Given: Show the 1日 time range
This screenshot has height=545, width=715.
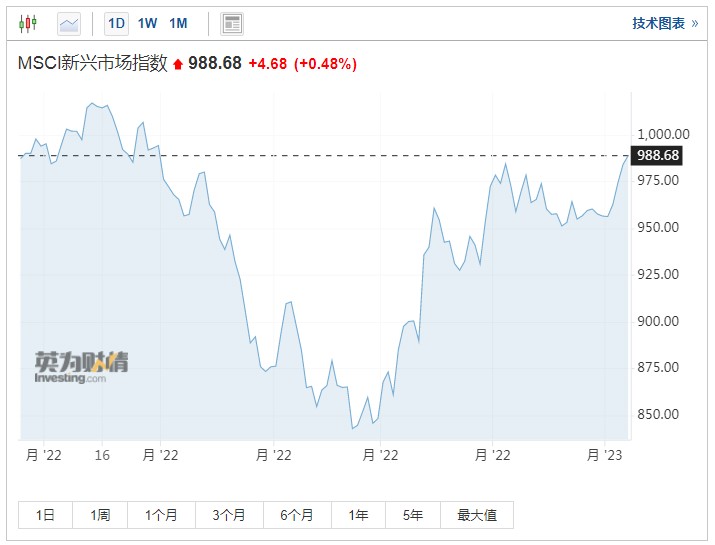Looking at the screenshot, I should tap(45, 515).
